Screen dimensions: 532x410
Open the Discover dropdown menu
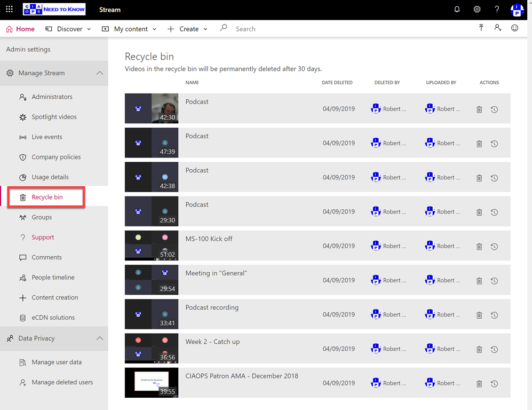coord(68,29)
